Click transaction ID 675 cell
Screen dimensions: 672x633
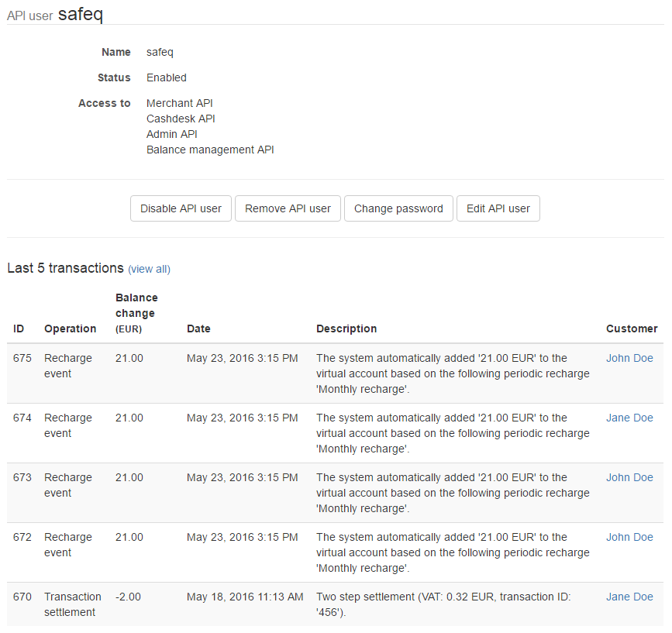point(22,358)
